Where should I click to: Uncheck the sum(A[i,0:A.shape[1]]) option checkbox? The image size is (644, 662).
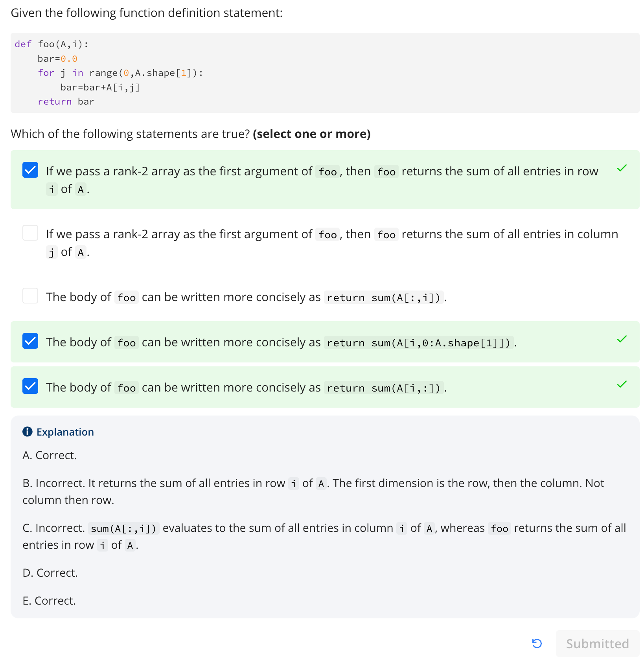click(x=30, y=341)
